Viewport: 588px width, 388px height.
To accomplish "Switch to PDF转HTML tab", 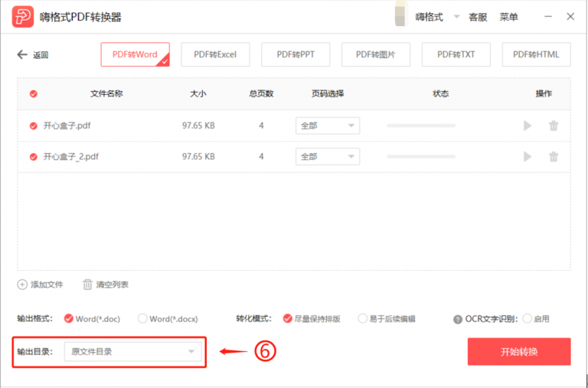I will click(536, 54).
